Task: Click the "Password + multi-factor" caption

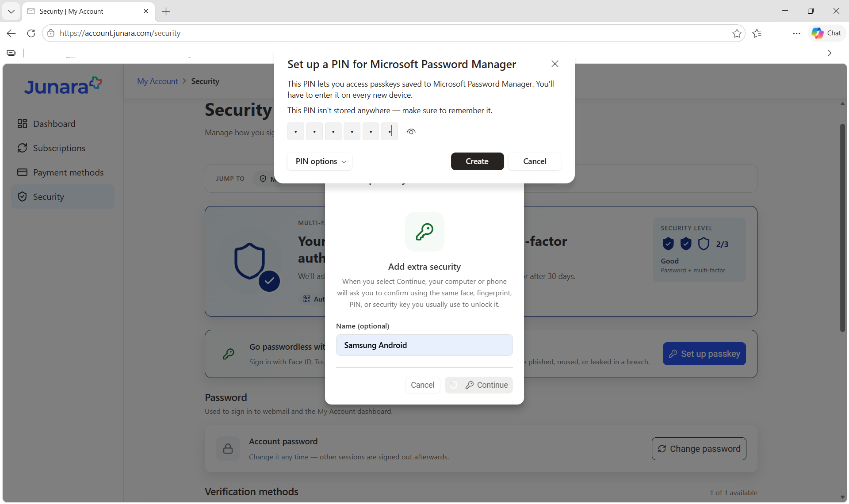Action: pos(693,270)
